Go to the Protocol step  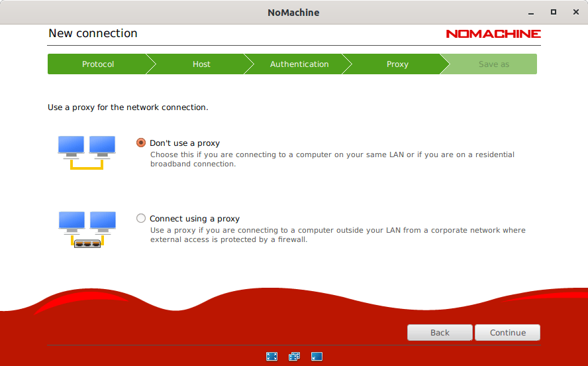[x=98, y=64]
